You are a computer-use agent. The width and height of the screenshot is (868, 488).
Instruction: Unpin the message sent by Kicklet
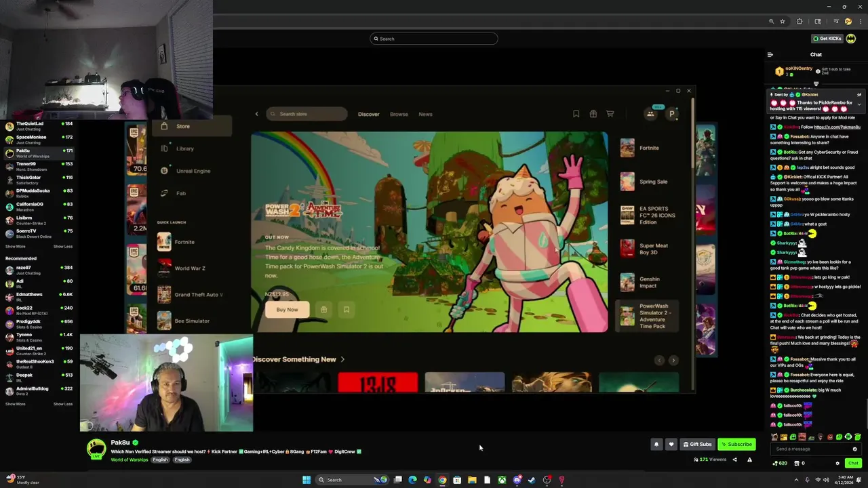(x=859, y=95)
